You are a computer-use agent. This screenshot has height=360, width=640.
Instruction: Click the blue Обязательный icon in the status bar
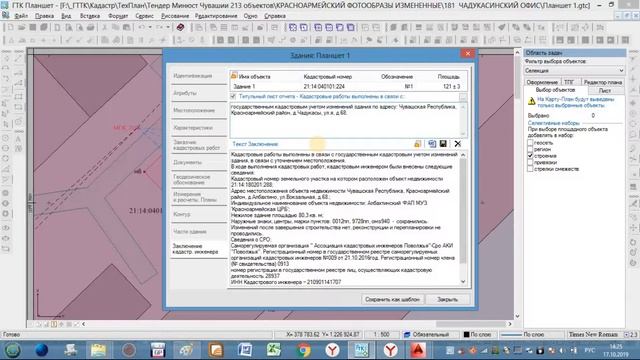click(x=407, y=335)
